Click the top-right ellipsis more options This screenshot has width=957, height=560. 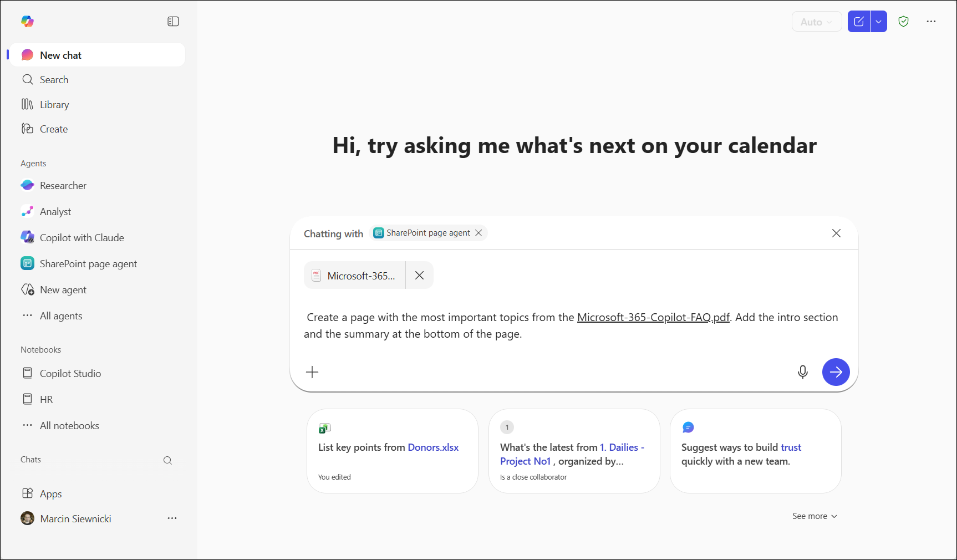(x=931, y=22)
